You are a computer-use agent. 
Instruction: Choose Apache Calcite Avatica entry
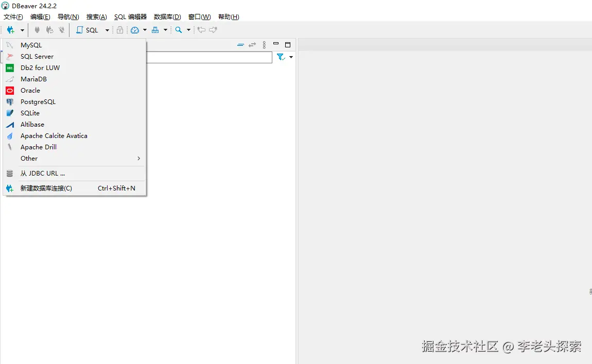click(x=74, y=135)
